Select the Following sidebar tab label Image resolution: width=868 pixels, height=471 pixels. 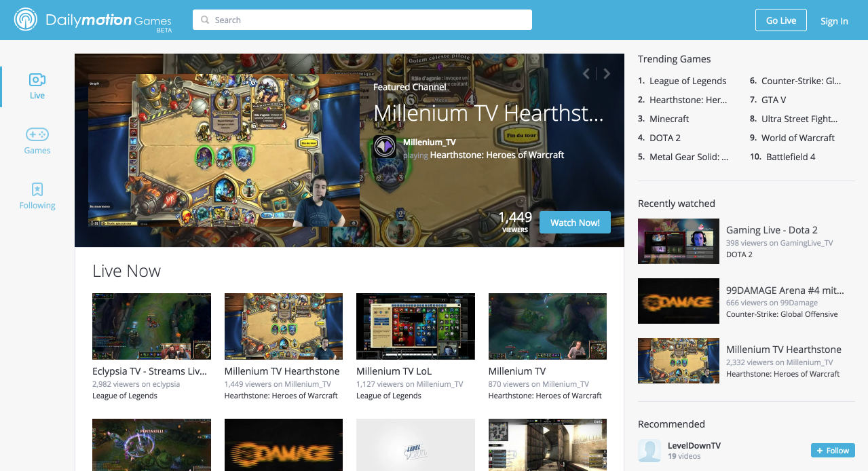[x=37, y=206]
